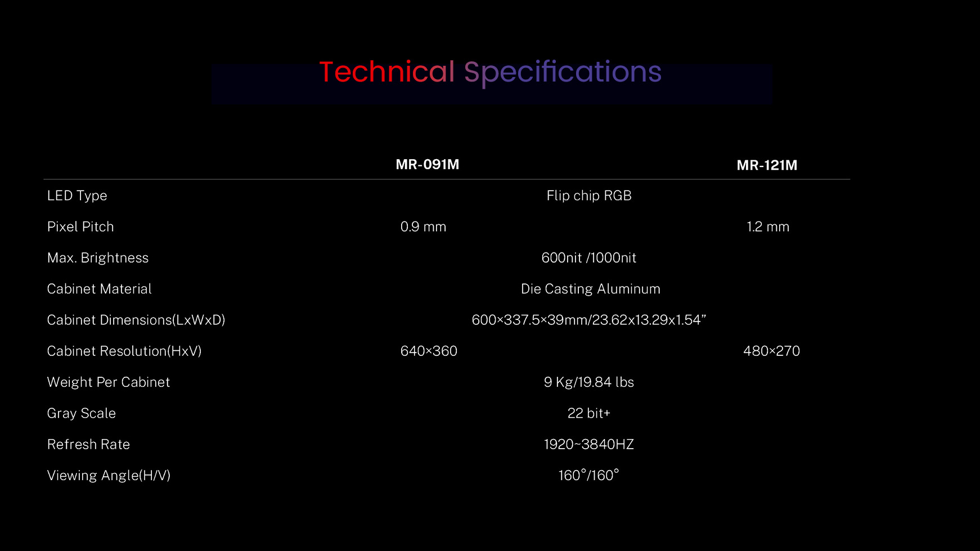
Task: Select the 0.9 mm pixel pitch value
Action: [423, 227]
